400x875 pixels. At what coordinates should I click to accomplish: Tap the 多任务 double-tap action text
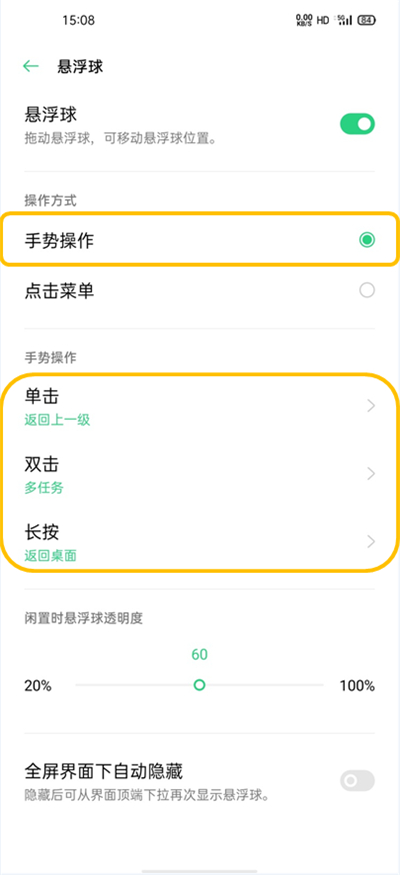pos(44,488)
